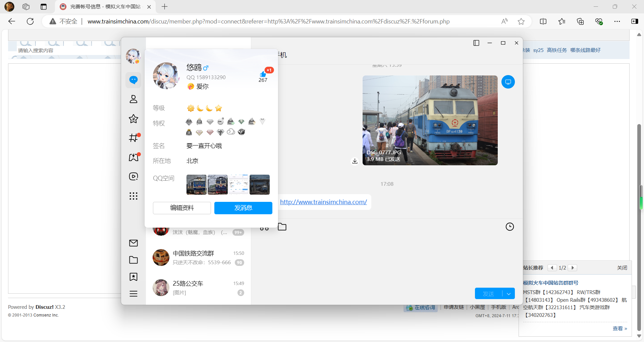The height and width of the screenshot is (342, 644).
Task: Open browser collections icon
Action: (x=580, y=21)
